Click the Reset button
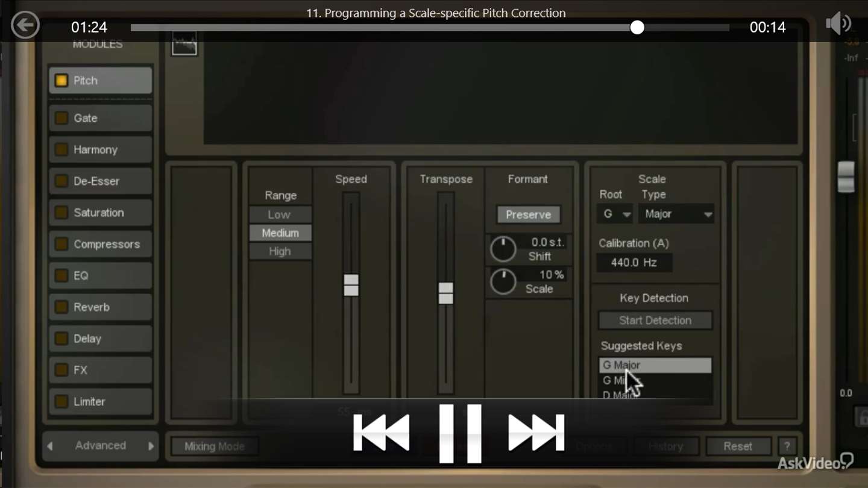 click(x=738, y=446)
